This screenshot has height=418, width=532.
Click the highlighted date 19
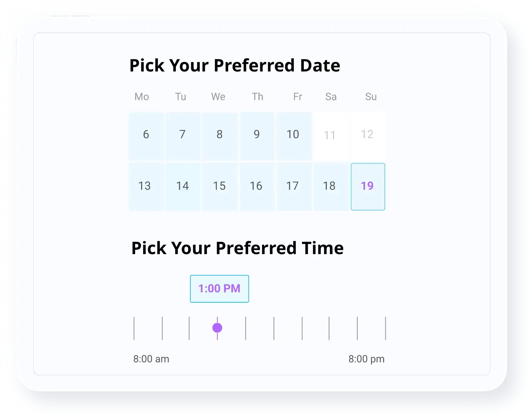coord(368,187)
